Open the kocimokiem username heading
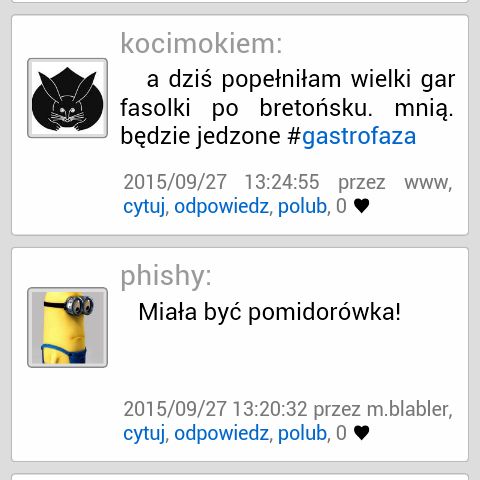The height and width of the screenshot is (480, 480). click(x=201, y=43)
